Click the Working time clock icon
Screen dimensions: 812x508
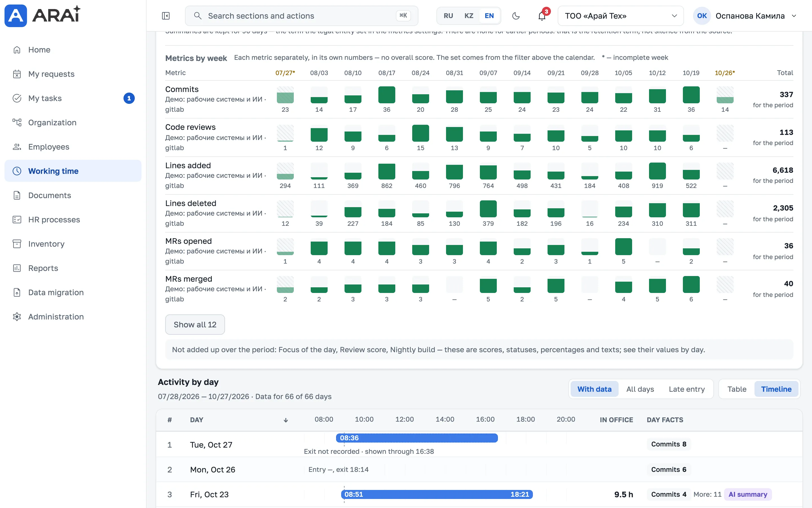tap(17, 171)
